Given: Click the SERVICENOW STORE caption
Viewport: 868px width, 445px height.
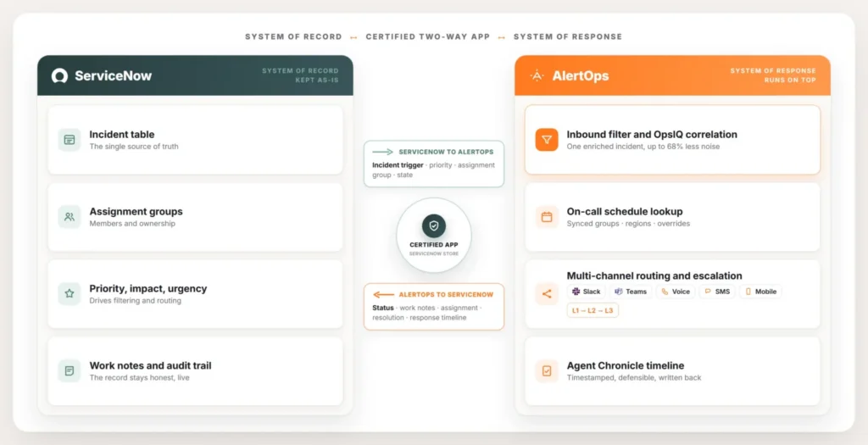Looking at the screenshot, I should pos(434,254).
